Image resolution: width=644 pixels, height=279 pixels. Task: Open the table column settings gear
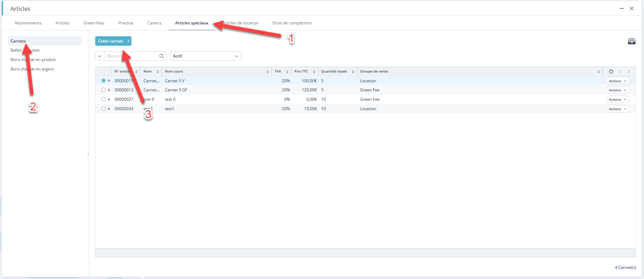click(x=611, y=71)
